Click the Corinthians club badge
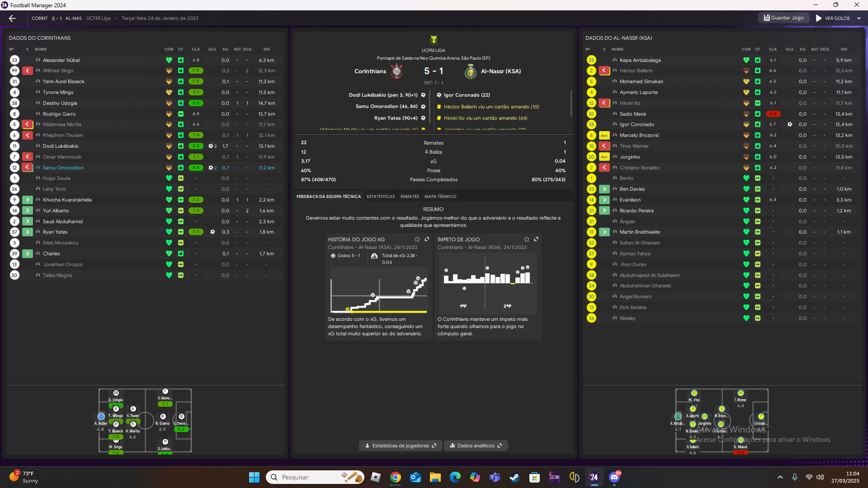Image resolution: width=868 pixels, height=488 pixels. pyautogui.click(x=397, y=71)
